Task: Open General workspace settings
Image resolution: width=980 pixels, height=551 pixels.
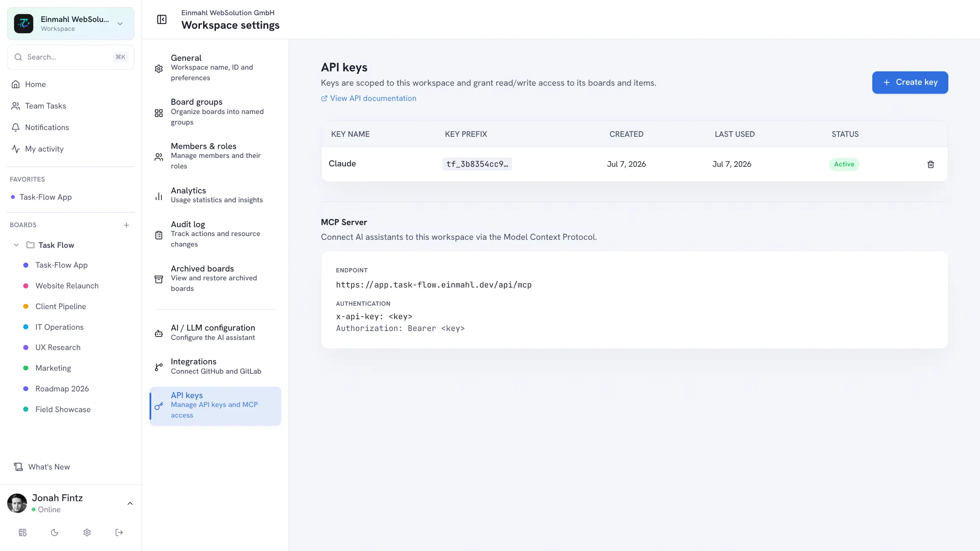Action: point(215,68)
